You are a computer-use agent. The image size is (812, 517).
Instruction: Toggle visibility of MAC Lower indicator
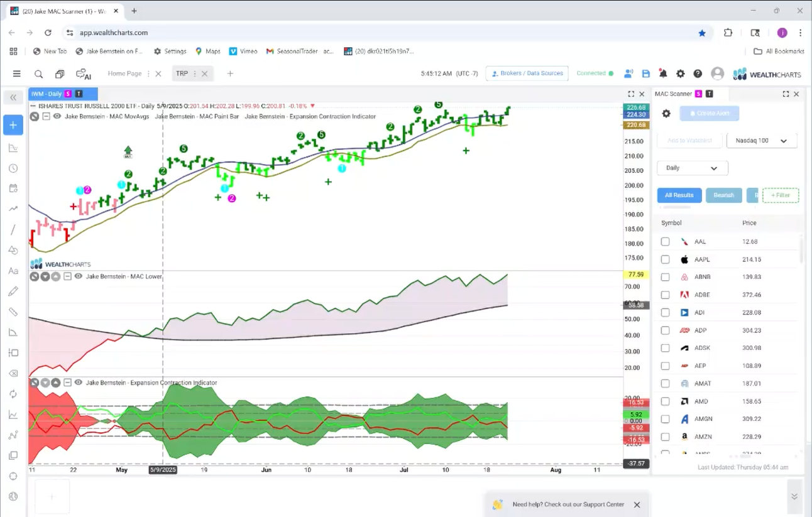point(79,276)
